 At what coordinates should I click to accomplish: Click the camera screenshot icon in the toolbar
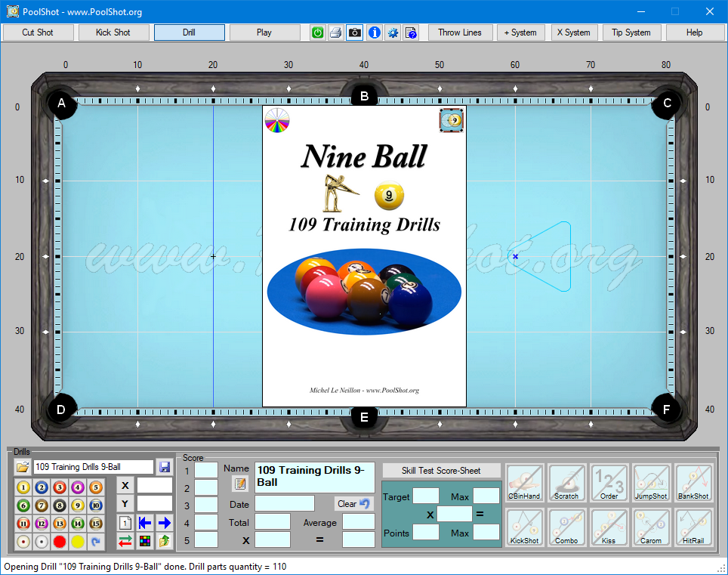coord(354,32)
